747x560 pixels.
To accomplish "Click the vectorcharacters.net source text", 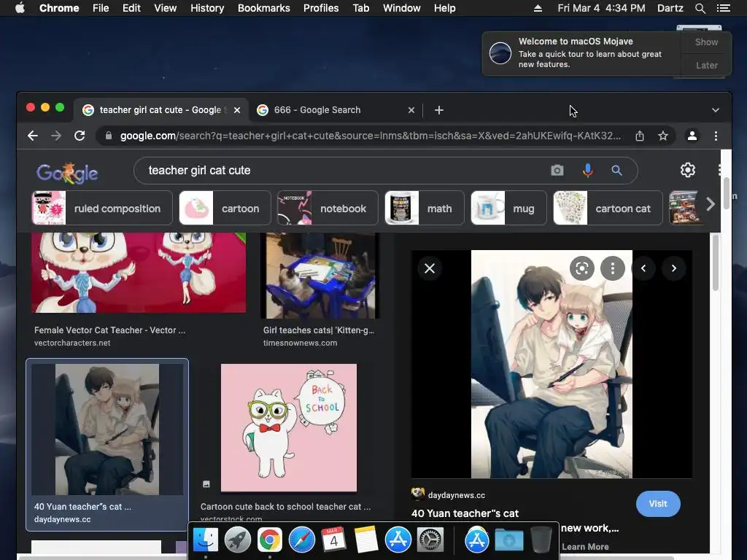I will [72, 343].
